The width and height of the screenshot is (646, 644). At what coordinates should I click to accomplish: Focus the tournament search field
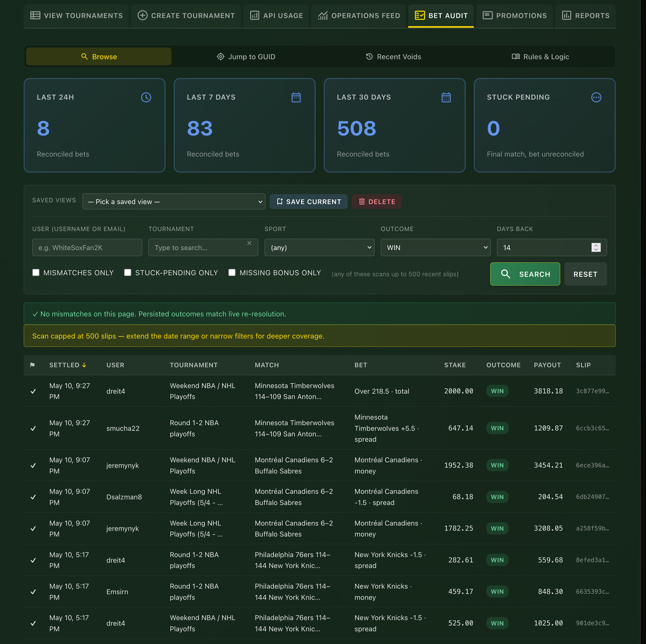203,247
